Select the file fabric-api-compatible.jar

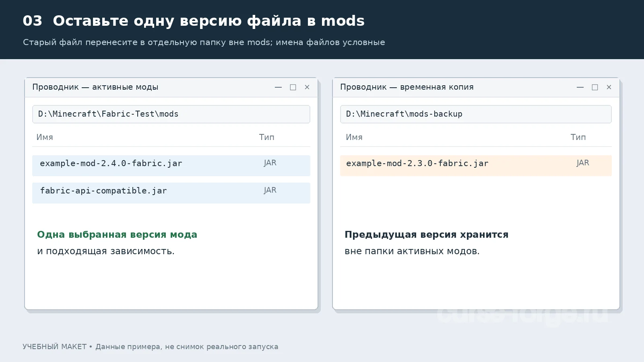click(x=171, y=193)
